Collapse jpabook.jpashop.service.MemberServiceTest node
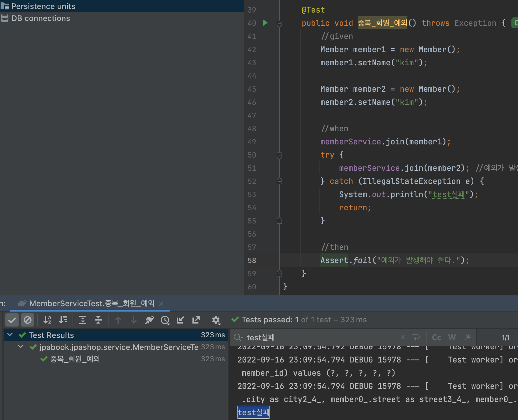Screen dimensions: 518x420 click(21, 347)
